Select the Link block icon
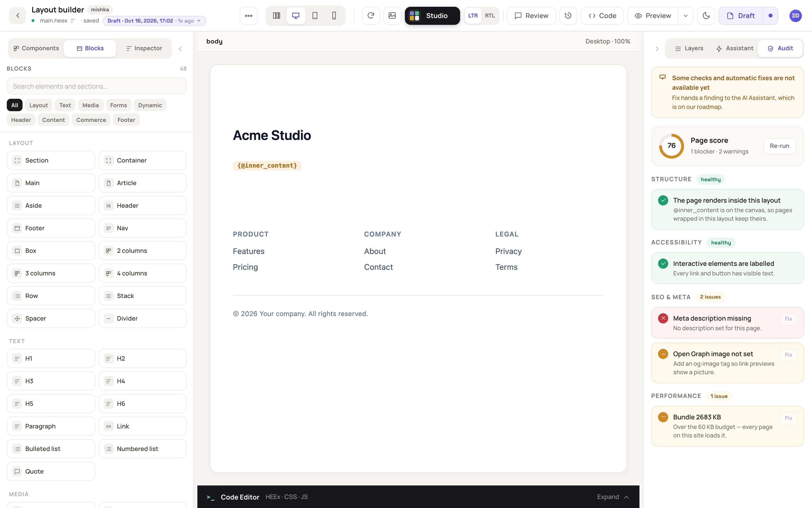 click(108, 426)
